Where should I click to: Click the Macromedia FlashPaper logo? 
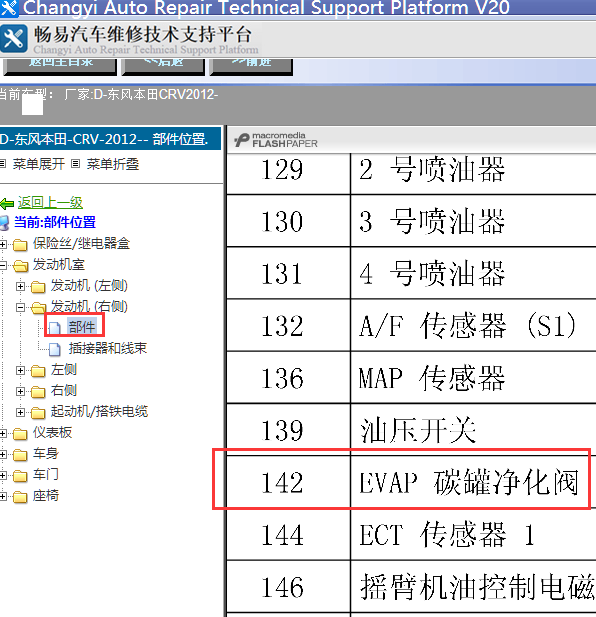tap(276, 140)
